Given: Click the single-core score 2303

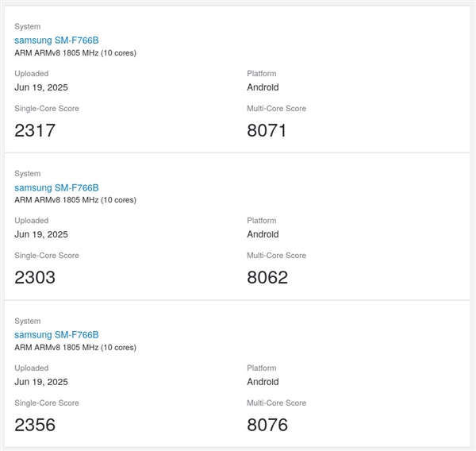Looking at the screenshot, I should coord(35,277).
